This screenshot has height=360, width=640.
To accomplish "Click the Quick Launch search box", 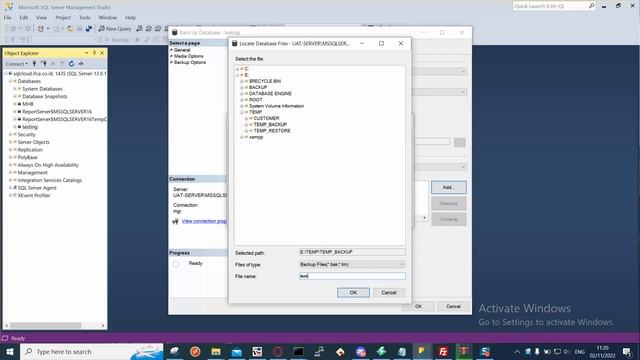I will (x=551, y=6).
